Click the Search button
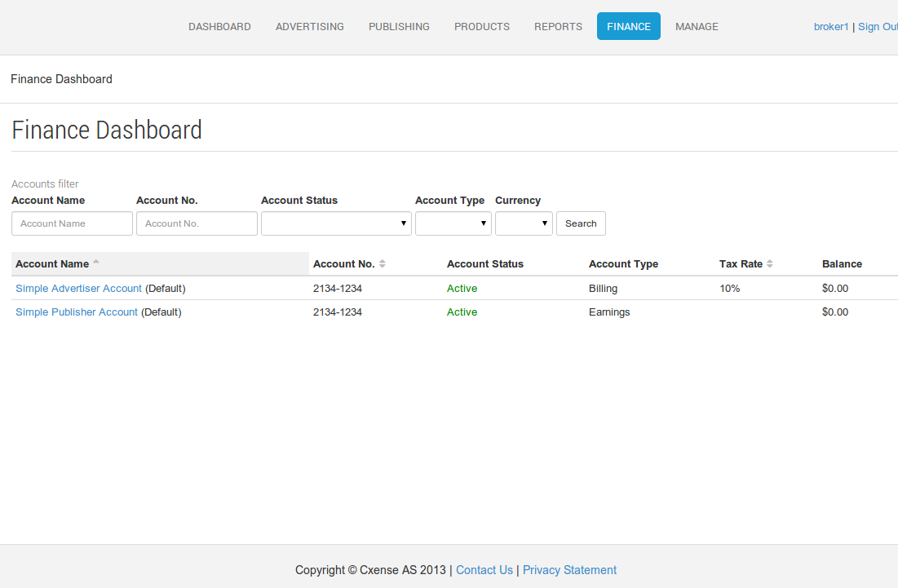The width and height of the screenshot is (898, 588). coord(581,223)
